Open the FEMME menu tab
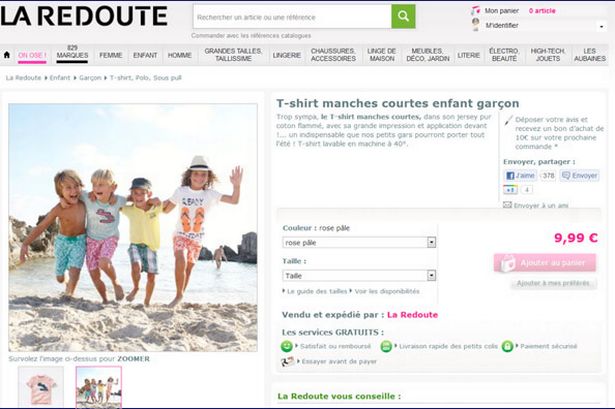 [x=111, y=55]
